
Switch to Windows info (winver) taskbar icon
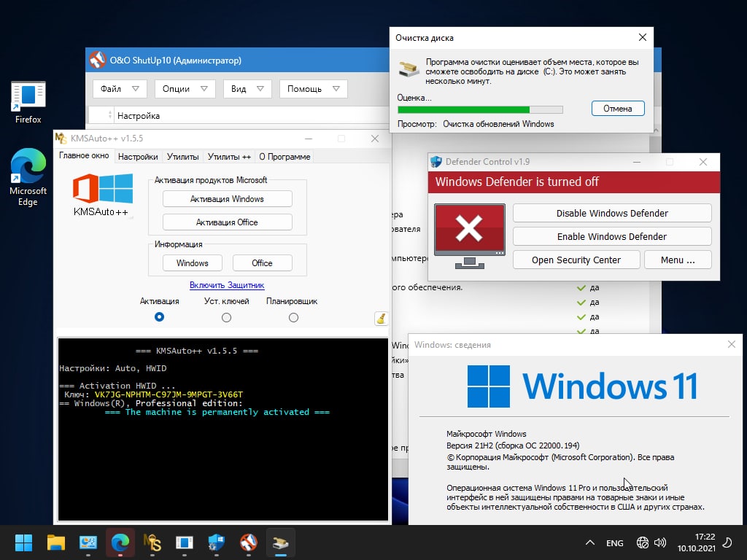click(x=185, y=542)
